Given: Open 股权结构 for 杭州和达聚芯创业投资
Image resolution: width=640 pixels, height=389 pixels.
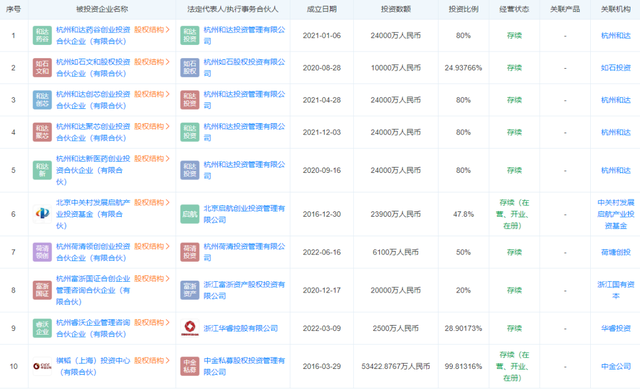Looking at the screenshot, I should point(152,127).
